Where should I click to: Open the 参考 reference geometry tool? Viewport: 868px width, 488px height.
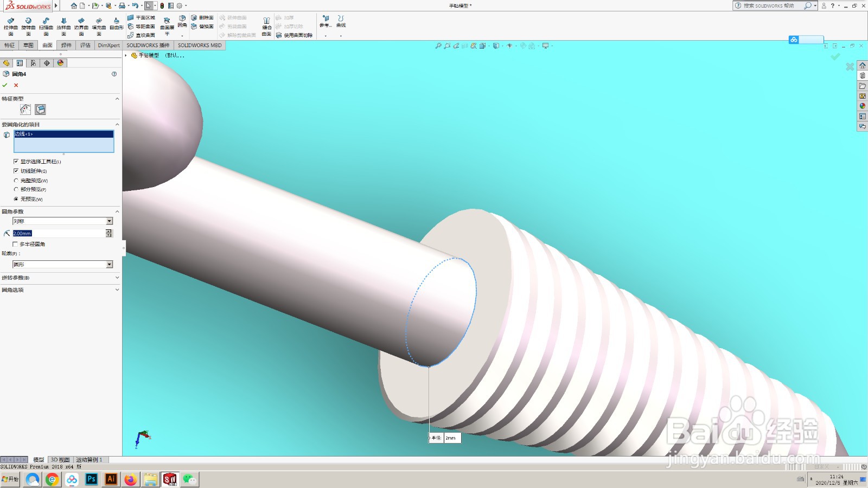point(325,22)
